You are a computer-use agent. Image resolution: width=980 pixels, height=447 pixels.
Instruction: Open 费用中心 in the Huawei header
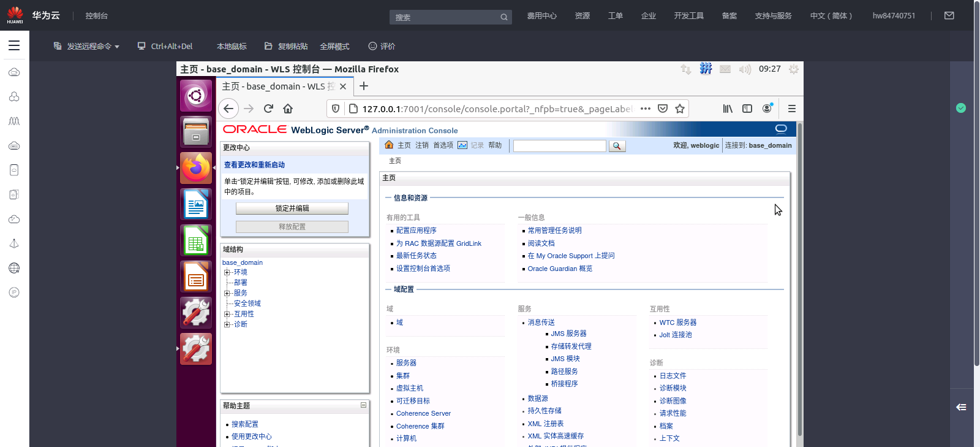click(542, 16)
